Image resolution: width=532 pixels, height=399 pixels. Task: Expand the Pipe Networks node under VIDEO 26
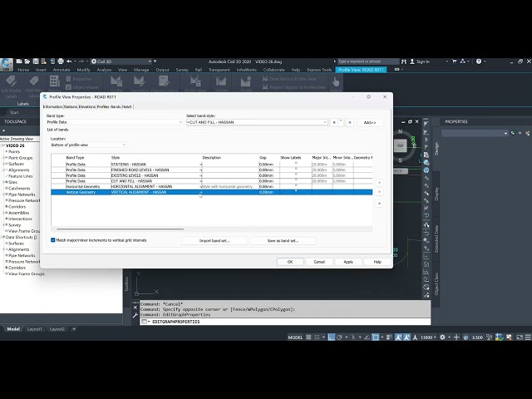[4, 195]
